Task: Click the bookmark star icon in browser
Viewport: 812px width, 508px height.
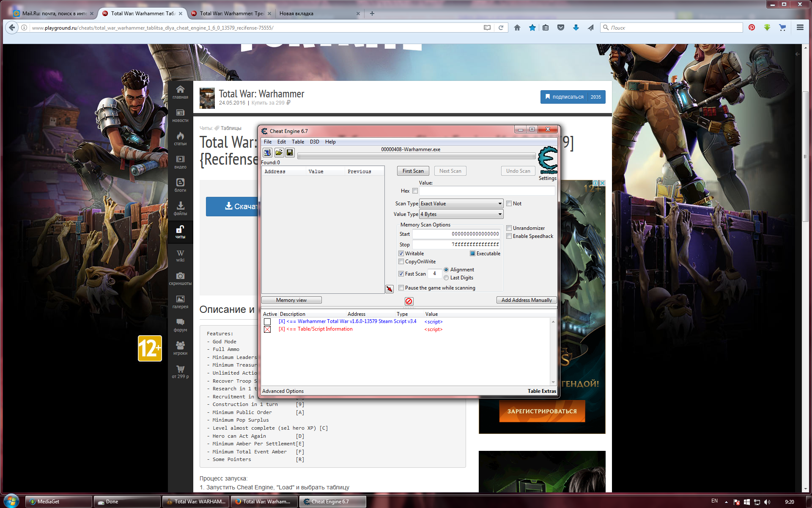Action: click(532, 28)
